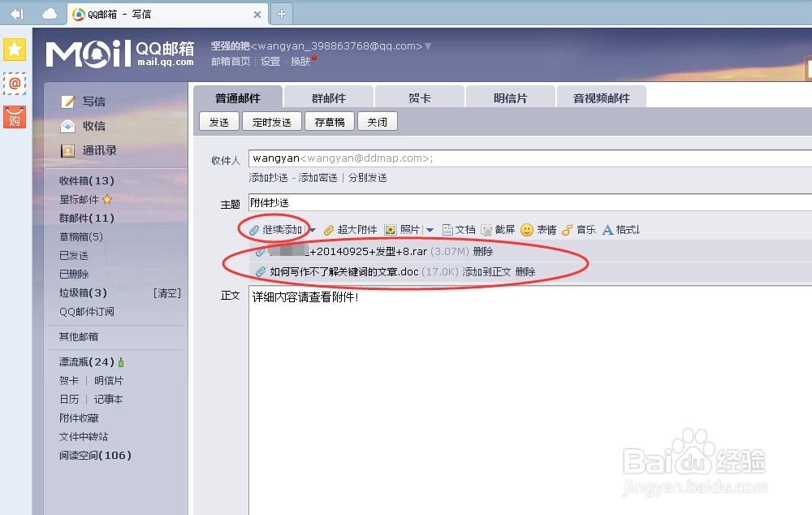812x515 pixels.
Task: Click the 收信 inbox icon in sidebar
Action: point(67,126)
